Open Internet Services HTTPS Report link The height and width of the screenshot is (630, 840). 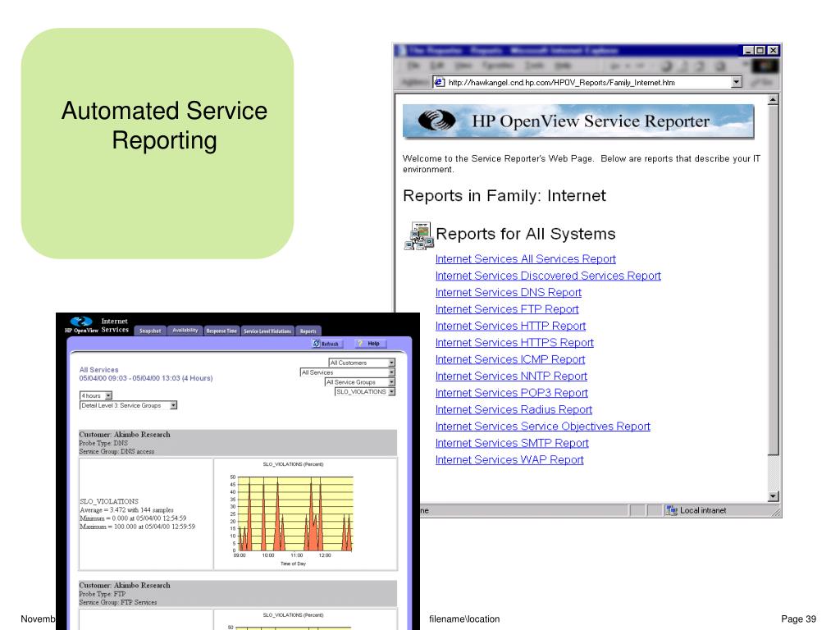click(514, 342)
